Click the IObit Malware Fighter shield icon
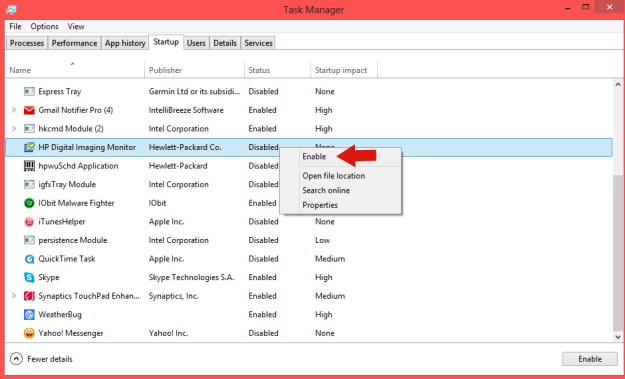Viewport: 625px width, 379px height. click(x=29, y=203)
